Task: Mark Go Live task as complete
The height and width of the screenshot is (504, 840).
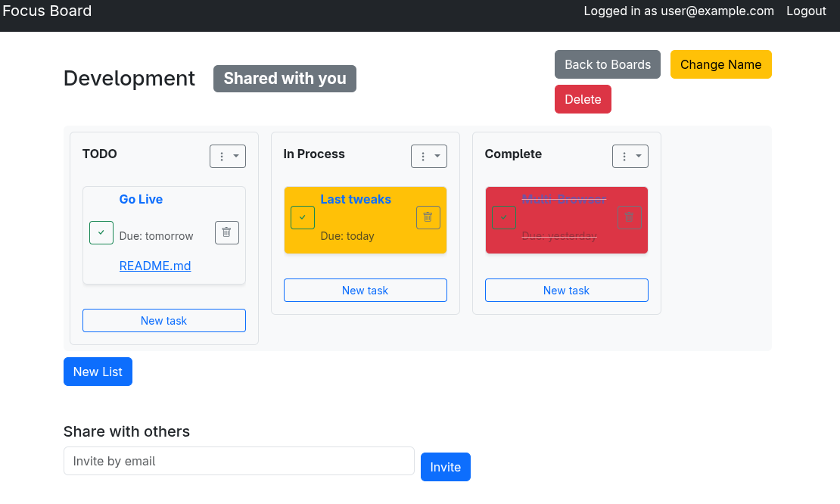Action: [101, 233]
